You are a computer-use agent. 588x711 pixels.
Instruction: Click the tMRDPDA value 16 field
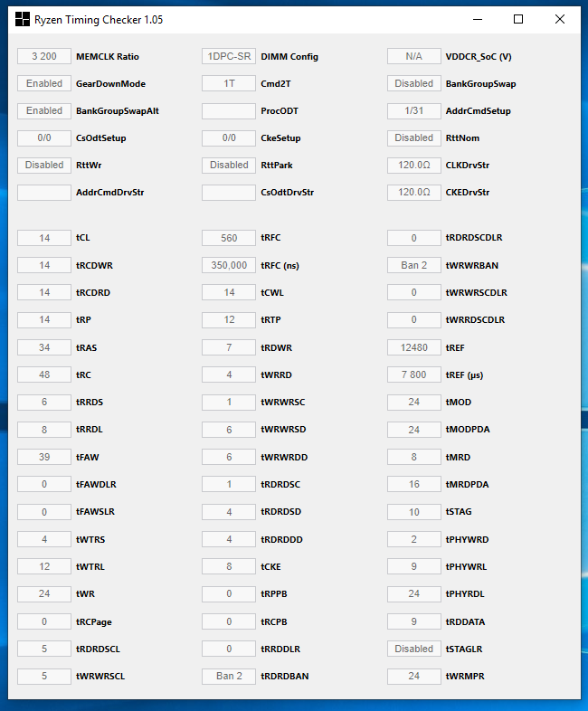pos(414,484)
